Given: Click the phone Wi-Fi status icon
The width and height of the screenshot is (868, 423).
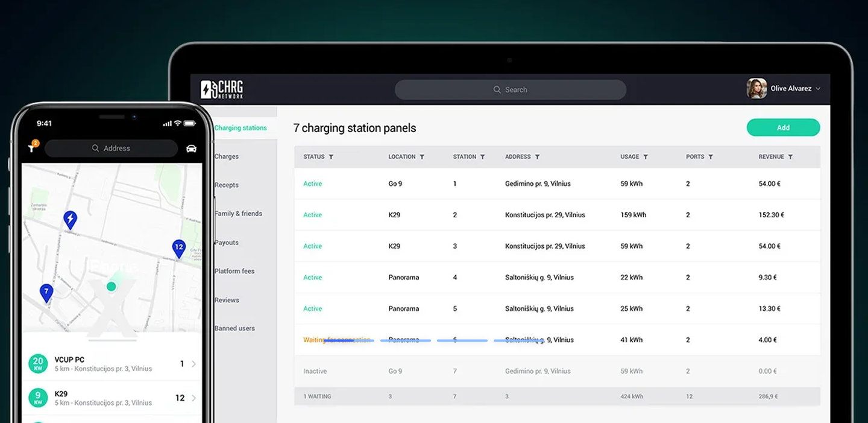Looking at the screenshot, I should pyautogui.click(x=177, y=123).
